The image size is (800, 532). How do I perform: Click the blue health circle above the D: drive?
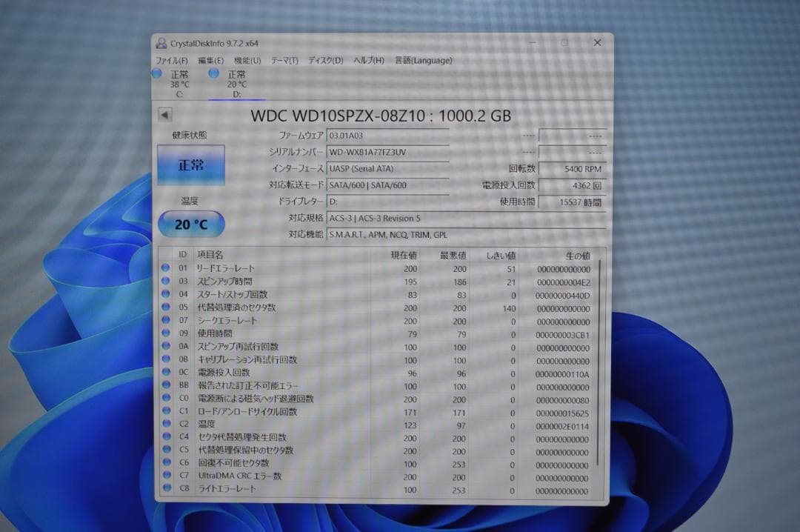coord(213,73)
